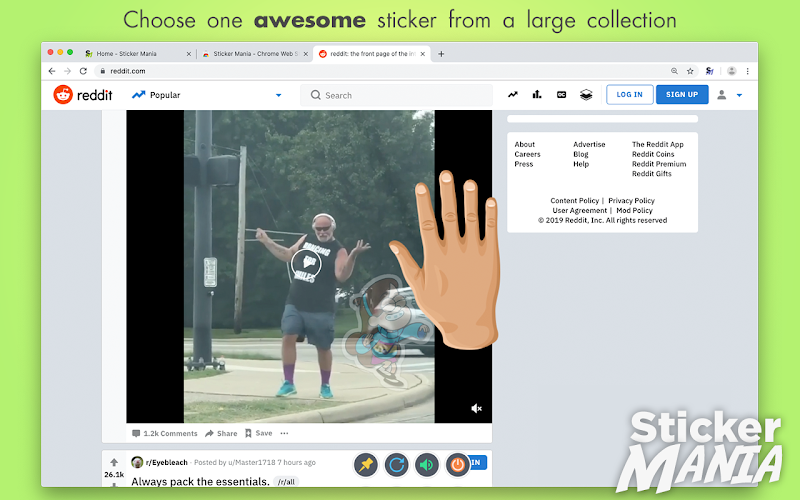Close the Home - Sticker Mania tab

(189, 54)
